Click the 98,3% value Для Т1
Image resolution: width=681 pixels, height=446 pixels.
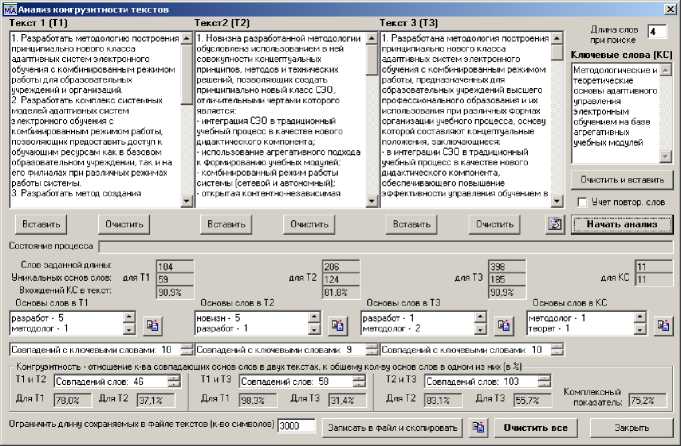click(258, 400)
